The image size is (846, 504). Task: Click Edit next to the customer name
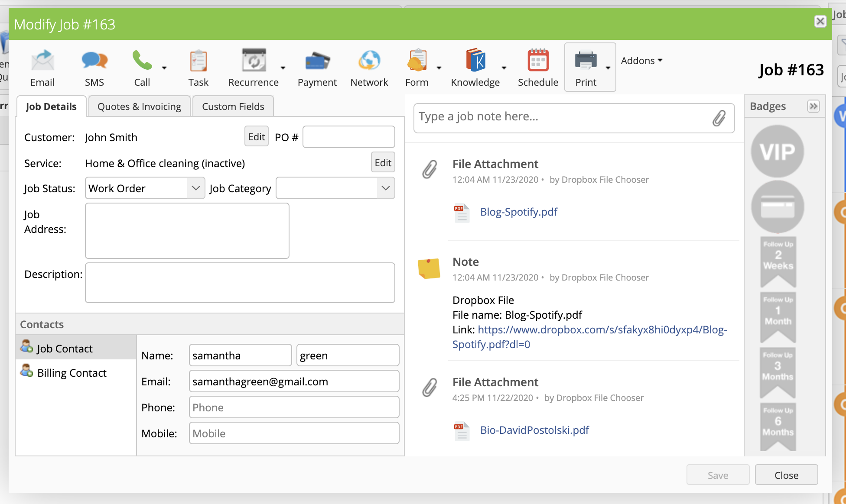256,137
